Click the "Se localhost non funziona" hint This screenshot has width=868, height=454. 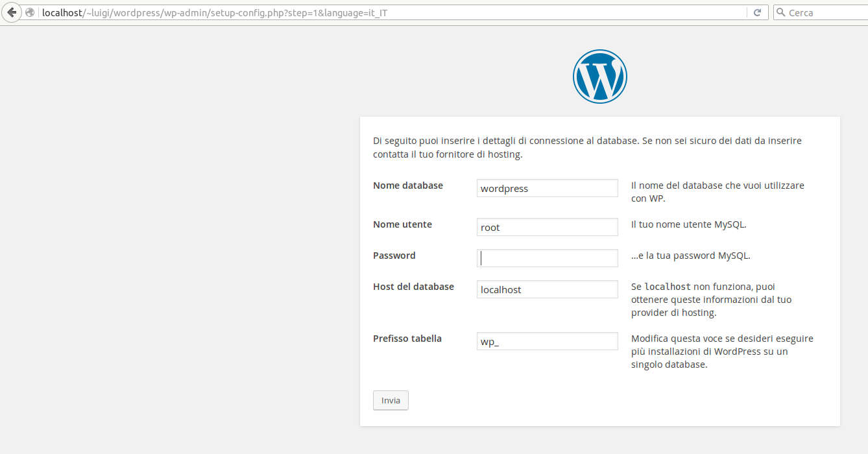point(712,300)
